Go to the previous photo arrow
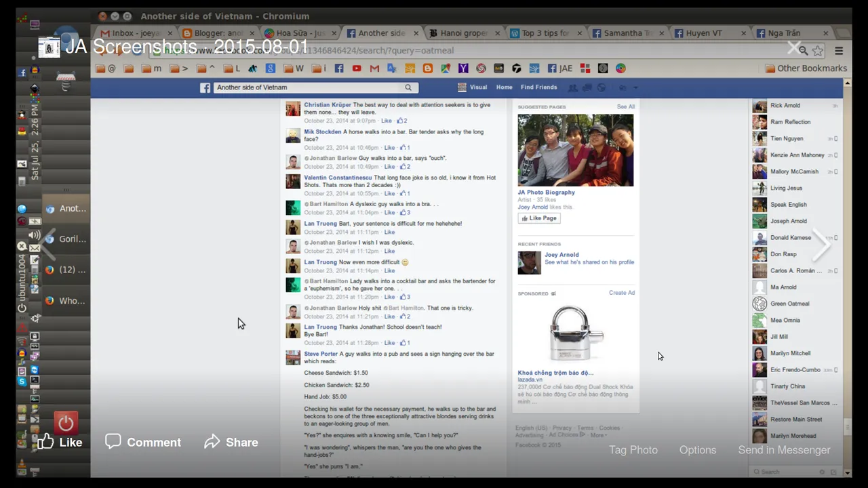The image size is (868, 488). point(47,244)
